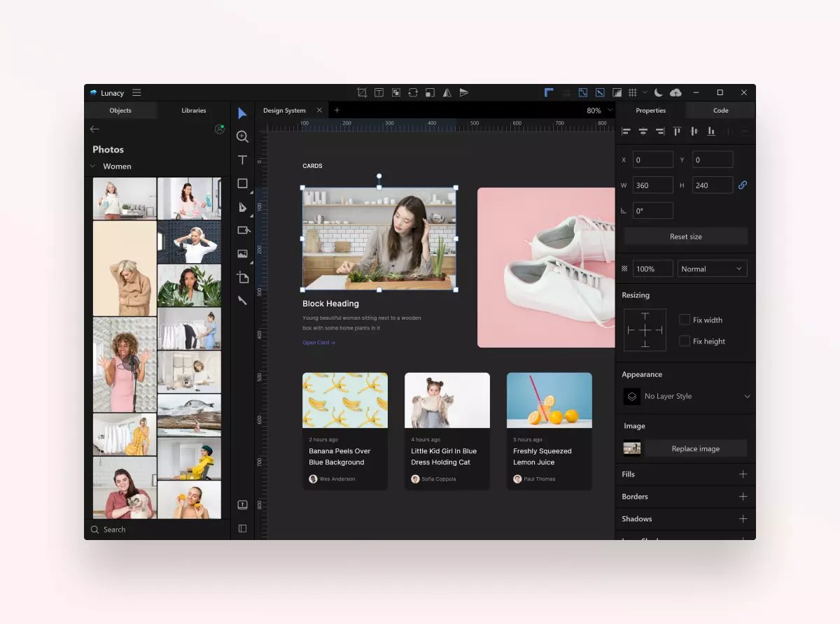
Task: Toggle the blue square-arrow icon after rulers
Action: [582, 92]
